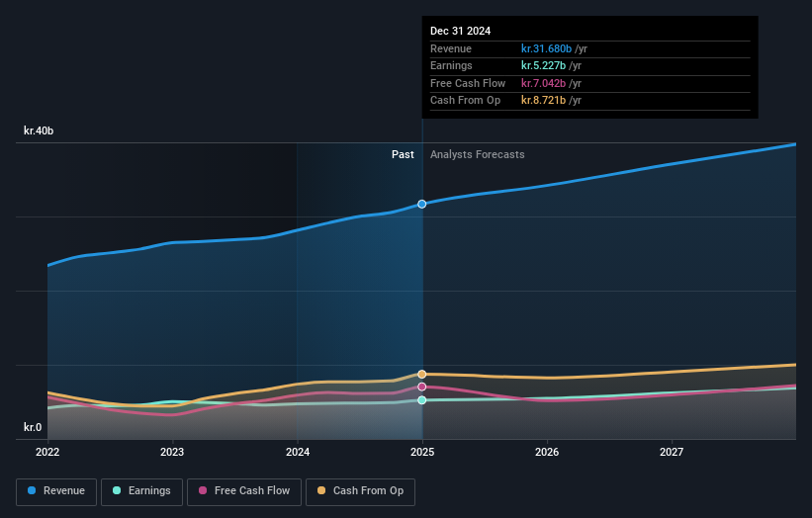
Task: Click the pink Free Cash Flow data point
Action: coord(422,387)
